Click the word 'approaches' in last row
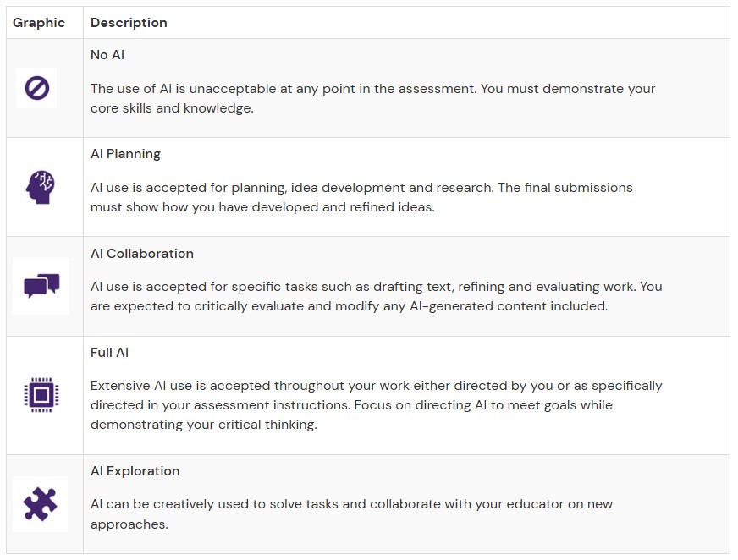This screenshot has height=560, width=738. tap(128, 524)
